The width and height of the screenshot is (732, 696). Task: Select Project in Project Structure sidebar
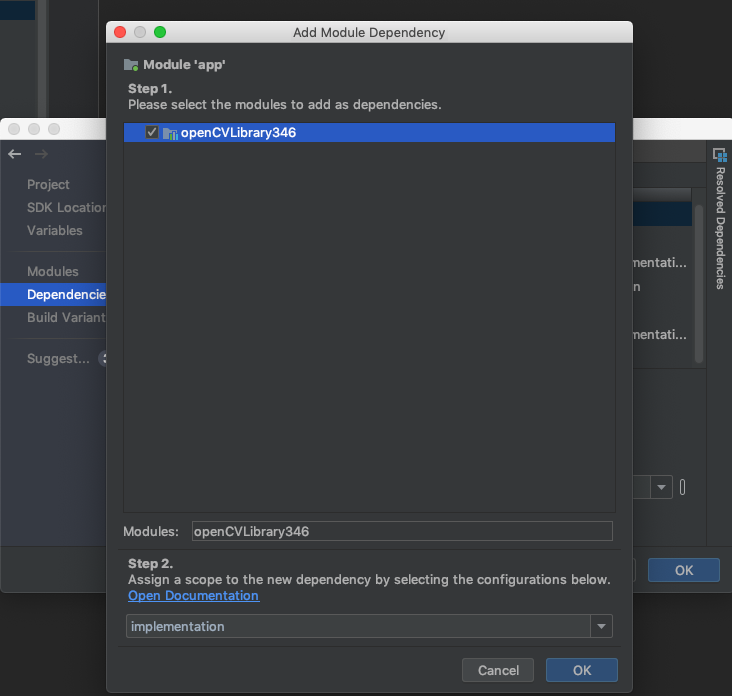[x=48, y=184]
